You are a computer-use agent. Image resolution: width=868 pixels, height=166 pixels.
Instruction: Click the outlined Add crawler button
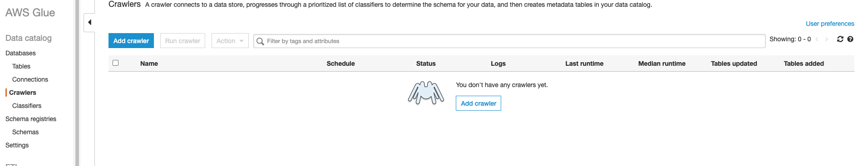(x=478, y=103)
